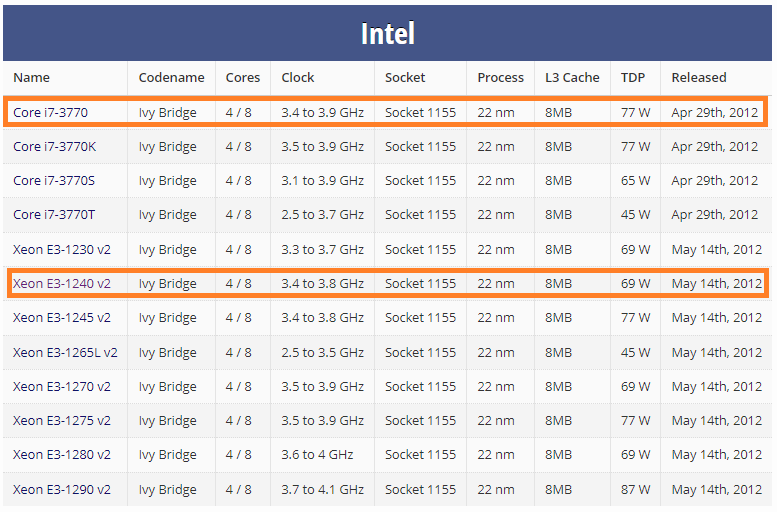Select the 65 W TDP cell
This screenshot has width=782, height=512.
point(635,180)
